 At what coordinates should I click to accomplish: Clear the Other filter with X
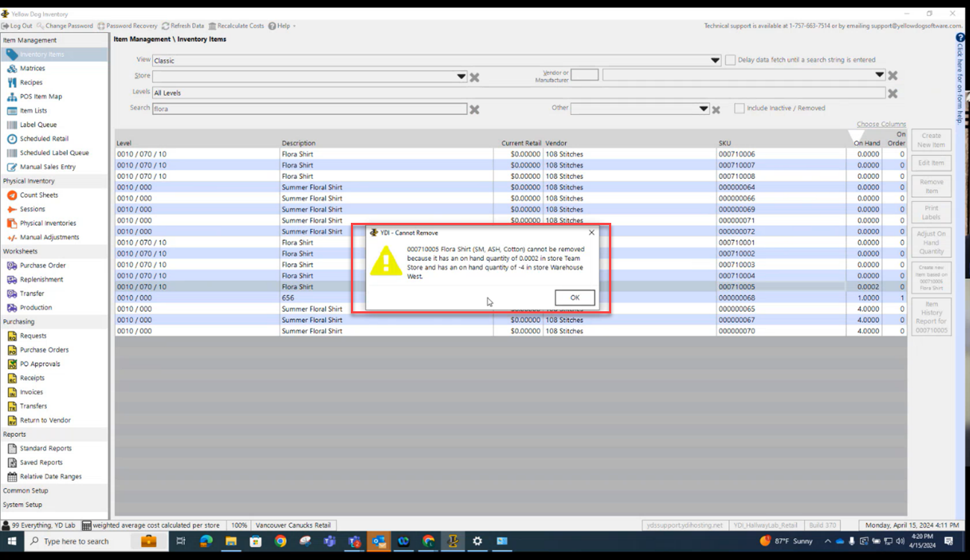(716, 109)
